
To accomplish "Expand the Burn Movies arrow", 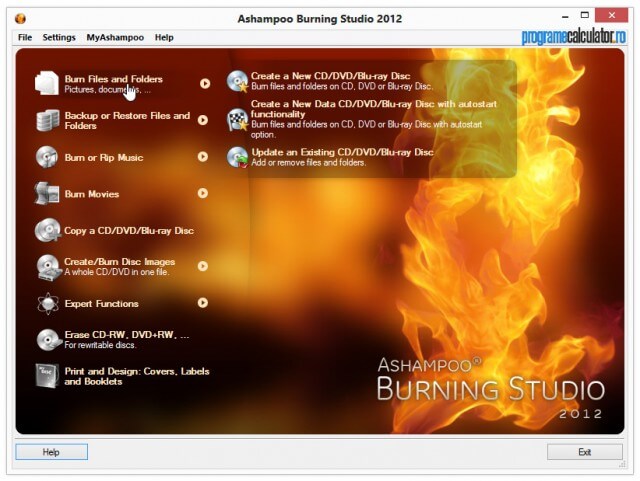I will point(203,193).
